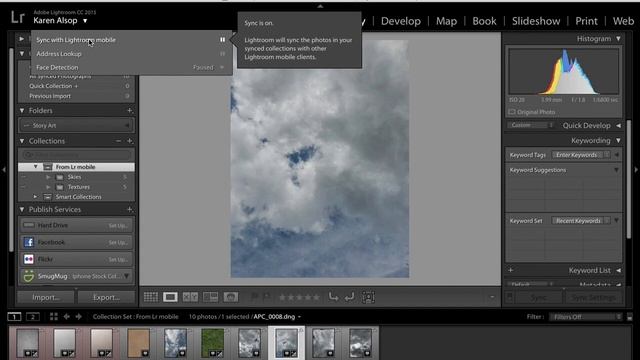
Task: Remove collection with minus icon
Action: pos(118,141)
